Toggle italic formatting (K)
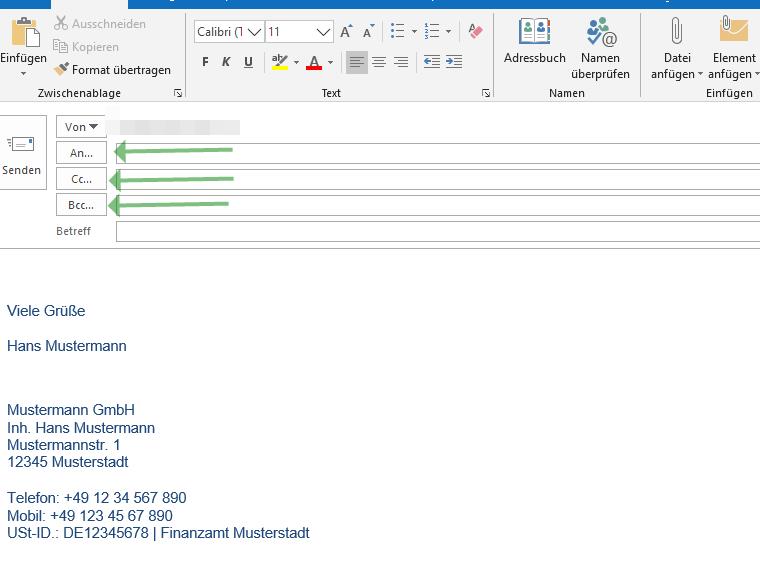Viewport: 760px width, 581px height. tap(227, 62)
